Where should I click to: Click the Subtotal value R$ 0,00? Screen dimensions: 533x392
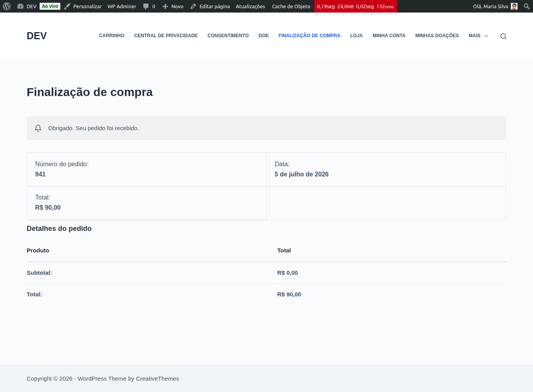click(287, 273)
